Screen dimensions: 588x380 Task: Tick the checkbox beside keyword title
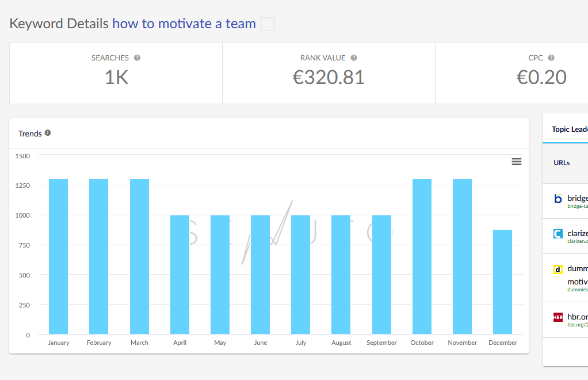tap(268, 24)
